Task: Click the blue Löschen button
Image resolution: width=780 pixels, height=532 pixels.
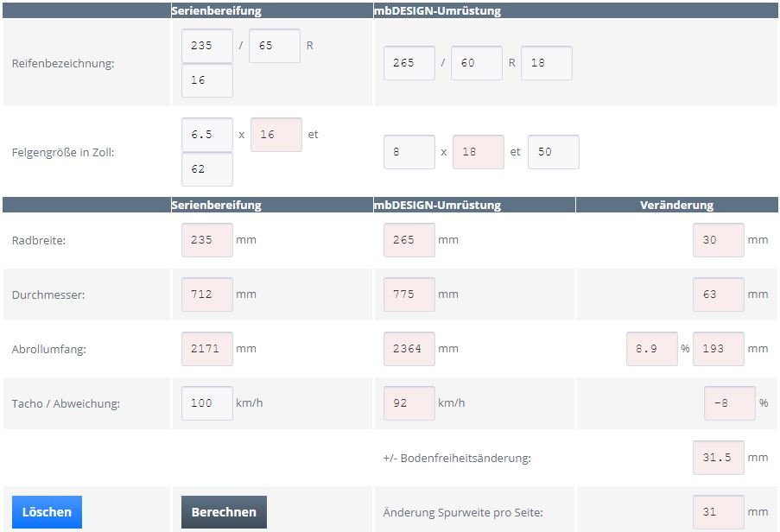Action: [x=47, y=512]
